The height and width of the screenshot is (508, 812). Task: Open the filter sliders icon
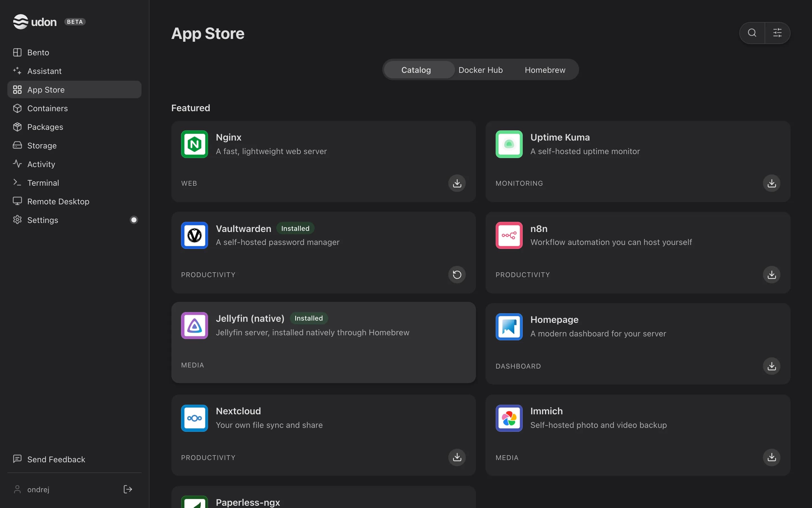pyautogui.click(x=777, y=32)
